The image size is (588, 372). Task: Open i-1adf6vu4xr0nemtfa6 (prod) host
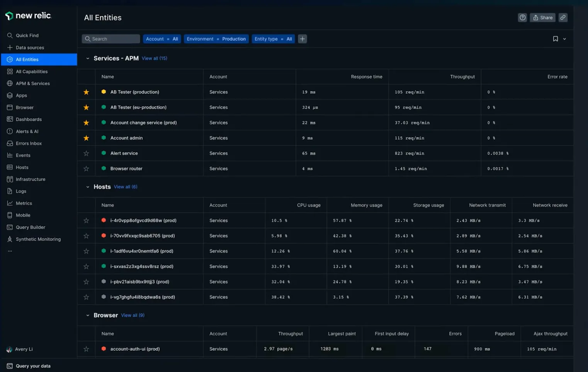click(142, 251)
